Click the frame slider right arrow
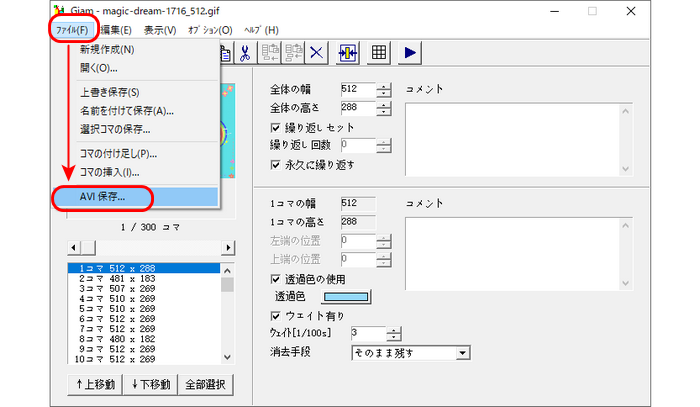The image size is (700, 407). [x=228, y=248]
